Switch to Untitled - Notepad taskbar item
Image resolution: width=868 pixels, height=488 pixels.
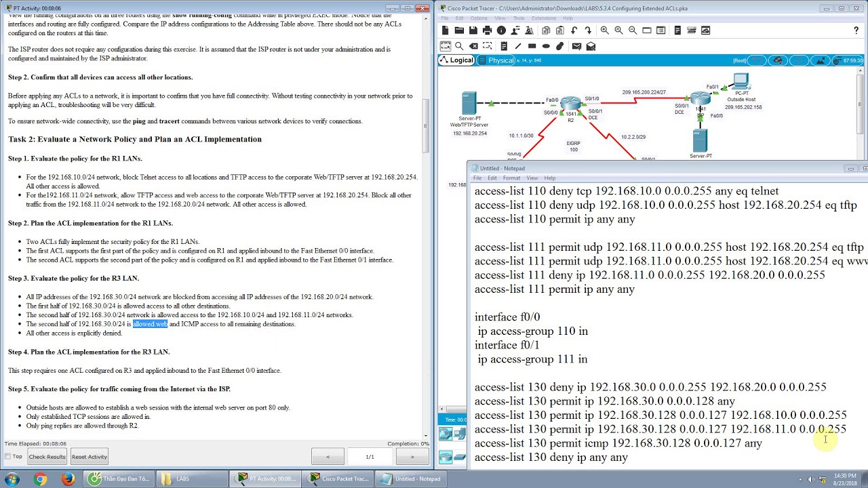pyautogui.click(x=412, y=479)
